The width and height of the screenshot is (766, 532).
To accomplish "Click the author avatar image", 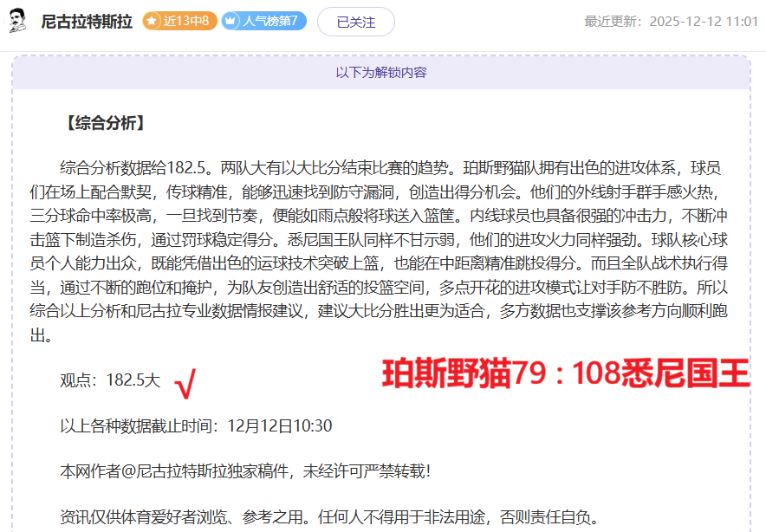I will pos(17,21).
